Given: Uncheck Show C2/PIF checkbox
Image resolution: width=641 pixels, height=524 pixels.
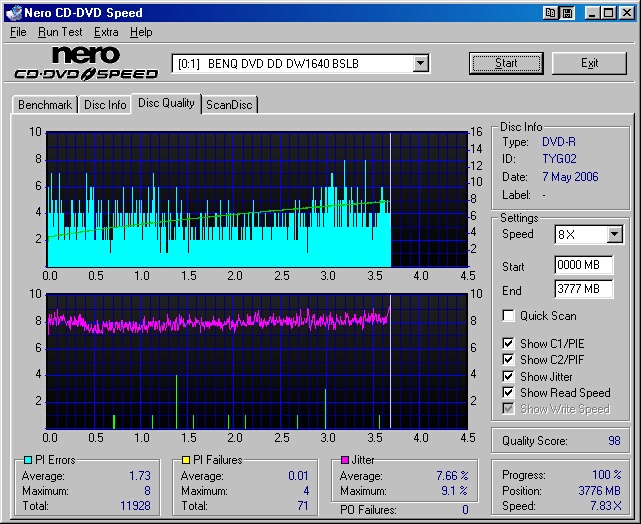Looking at the screenshot, I should click(508, 360).
